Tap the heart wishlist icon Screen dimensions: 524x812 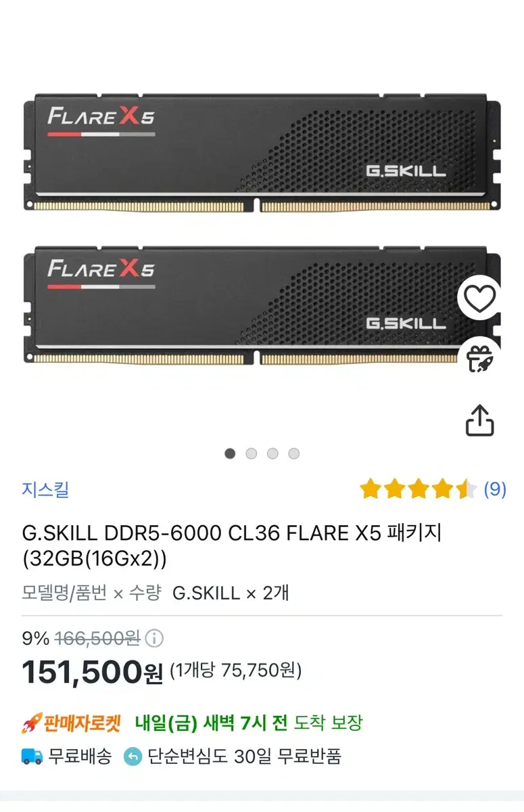click(x=479, y=298)
